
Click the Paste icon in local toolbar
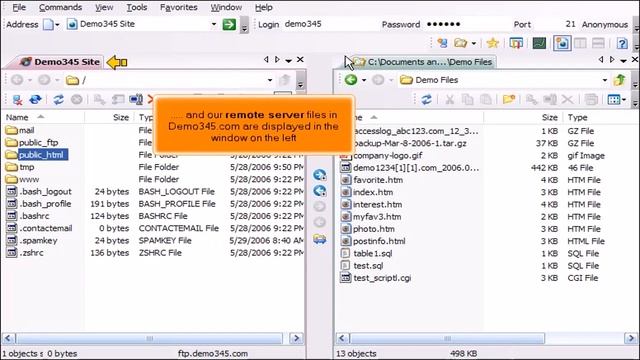[485, 99]
